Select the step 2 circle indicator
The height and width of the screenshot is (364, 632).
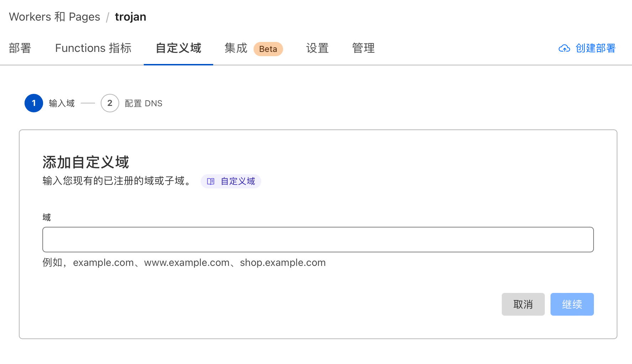click(x=110, y=103)
